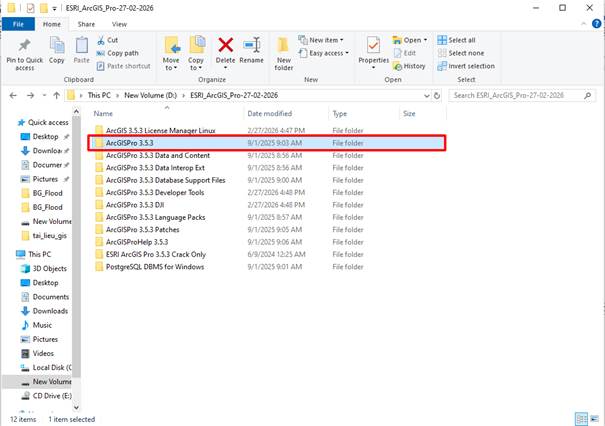Expand the Easy access dropdown
Image resolution: width=605 pixels, height=426 pixels.
(330, 53)
